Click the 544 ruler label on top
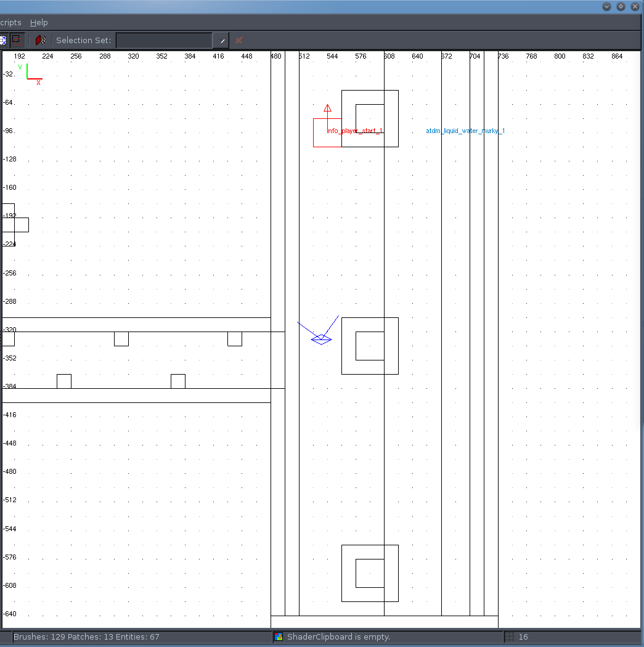 tap(332, 56)
